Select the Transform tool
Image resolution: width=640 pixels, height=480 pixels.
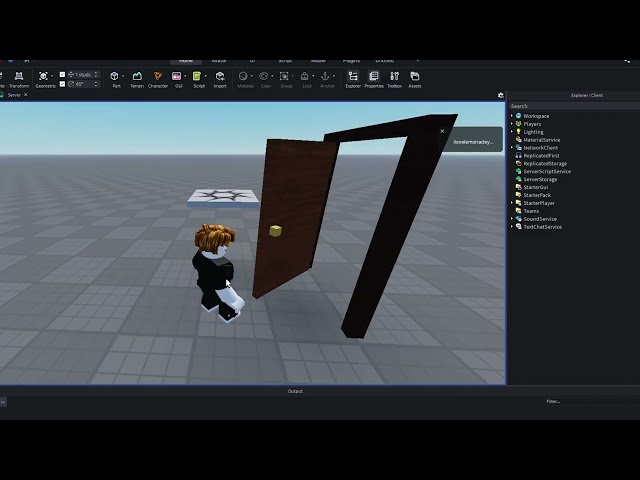coord(19,79)
